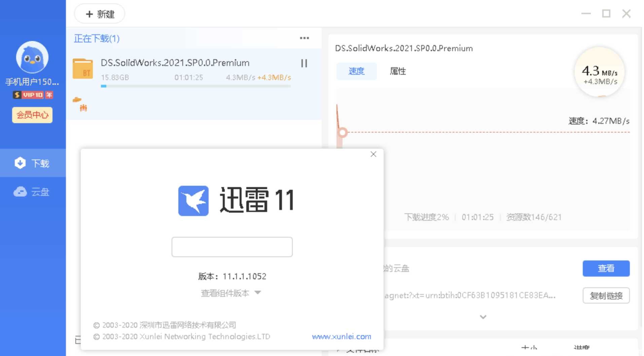
Task: Click the 云盘 cloud icon
Action: tap(20, 191)
